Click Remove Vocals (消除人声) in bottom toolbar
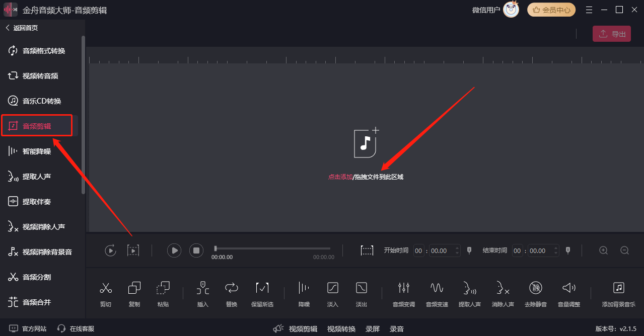The width and height of the screenshot is (644, 336). click(503, 294)
